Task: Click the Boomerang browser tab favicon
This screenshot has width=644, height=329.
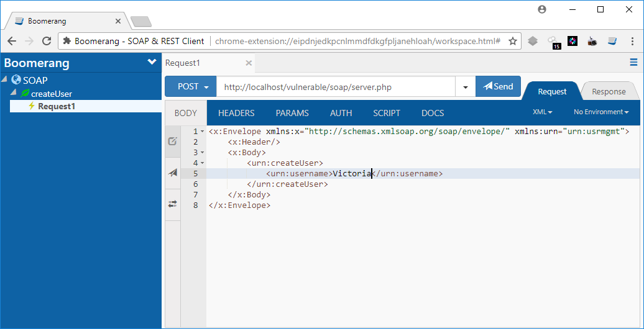Action: coord(19,21)
